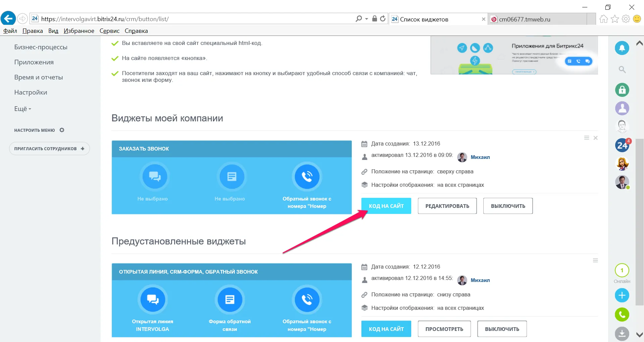Click Код на сайт for Заказать звонок

coord(386,206)
